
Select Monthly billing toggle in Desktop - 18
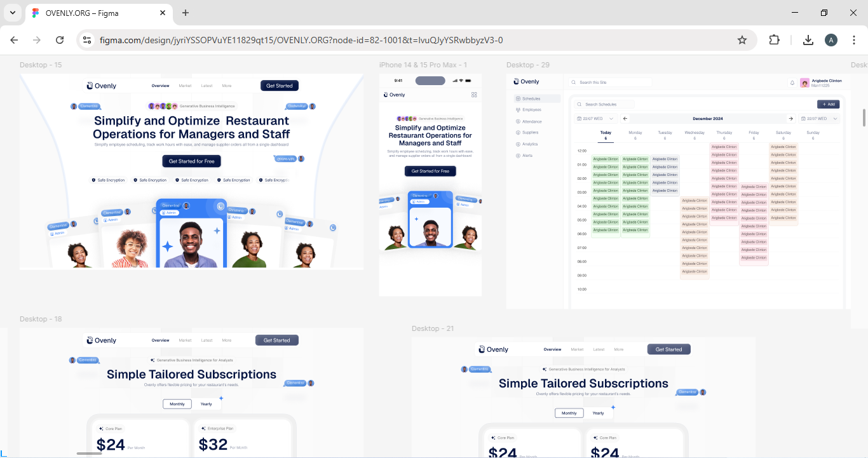point(177,404)
